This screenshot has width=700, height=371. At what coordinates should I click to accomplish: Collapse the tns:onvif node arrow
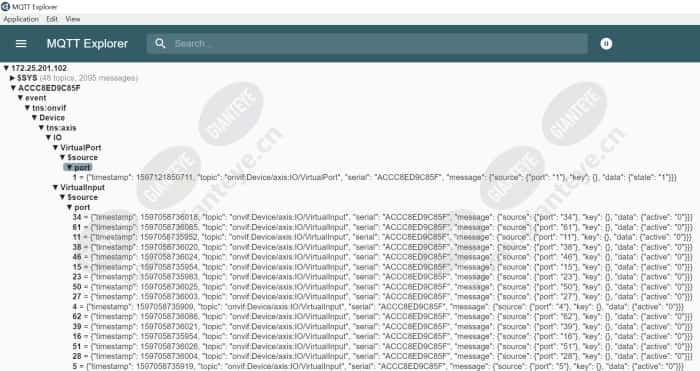[x=28, y=108]
